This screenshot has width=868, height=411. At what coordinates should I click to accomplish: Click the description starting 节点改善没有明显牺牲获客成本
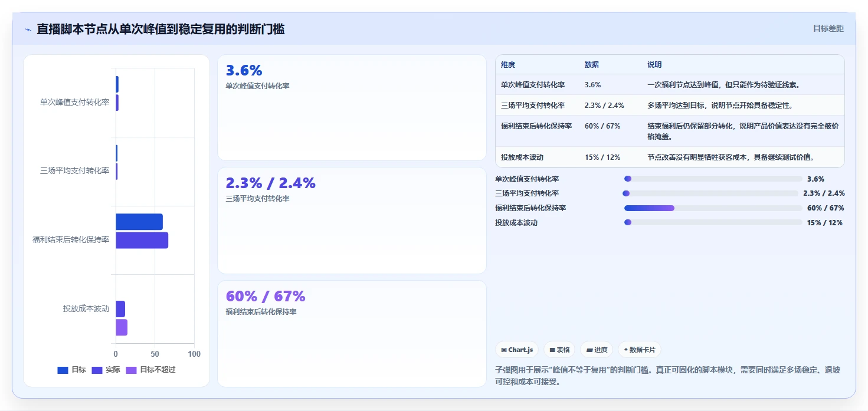(x=731, y=157)
